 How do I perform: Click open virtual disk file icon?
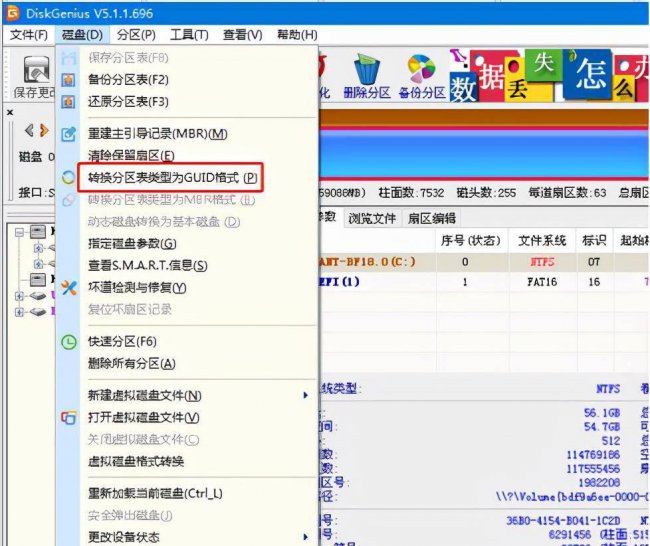pos(68,417)
